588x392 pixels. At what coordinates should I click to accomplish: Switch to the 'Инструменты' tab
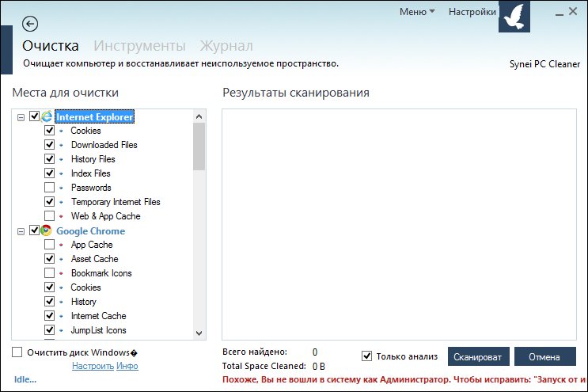pyautogui.click(x=139, y=46)
